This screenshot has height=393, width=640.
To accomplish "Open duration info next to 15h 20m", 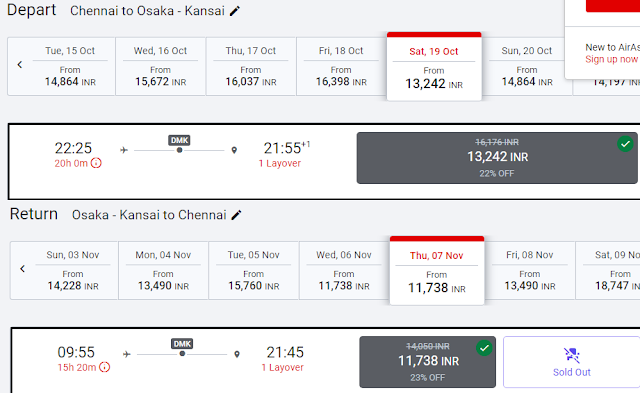I will (x=105, y=367).
